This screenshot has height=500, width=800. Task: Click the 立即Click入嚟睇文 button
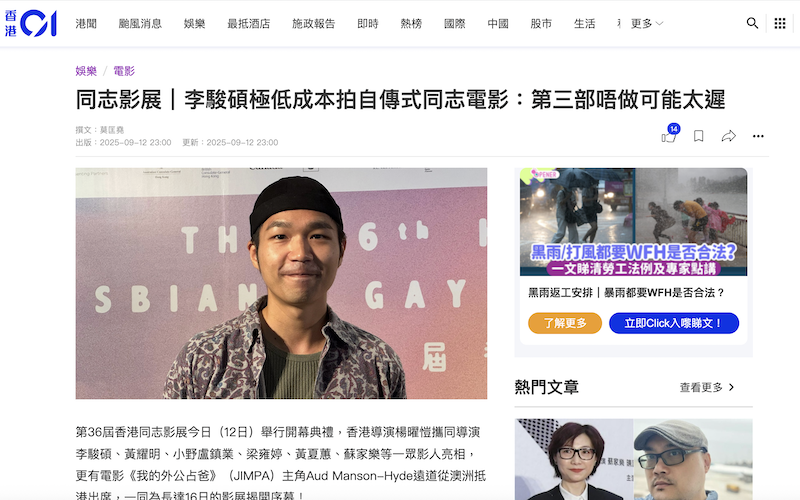click(674, 323)
